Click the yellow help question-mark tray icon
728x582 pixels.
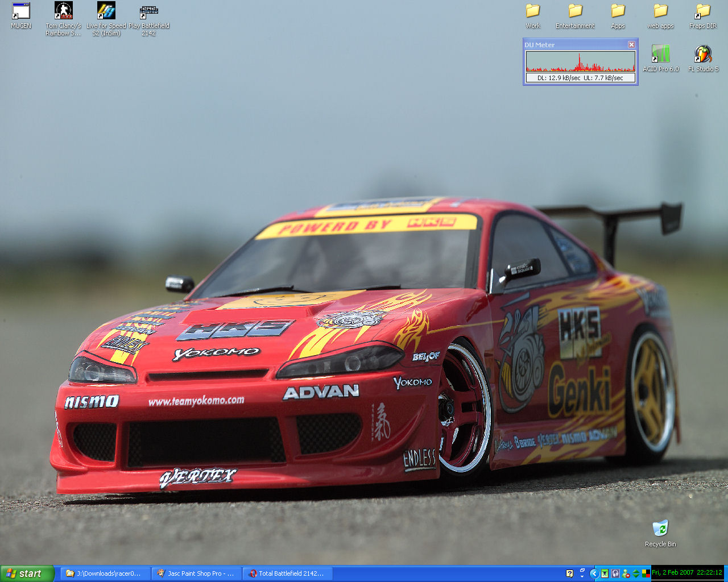570,573
